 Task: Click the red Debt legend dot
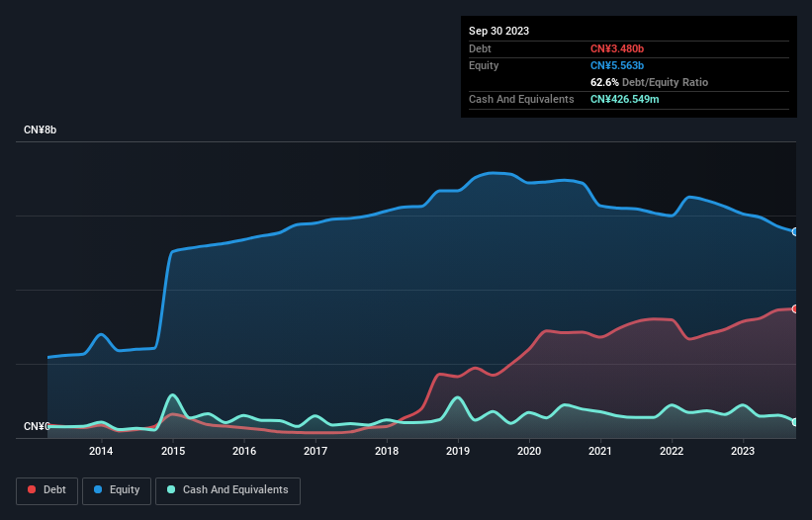click(33, 490)
